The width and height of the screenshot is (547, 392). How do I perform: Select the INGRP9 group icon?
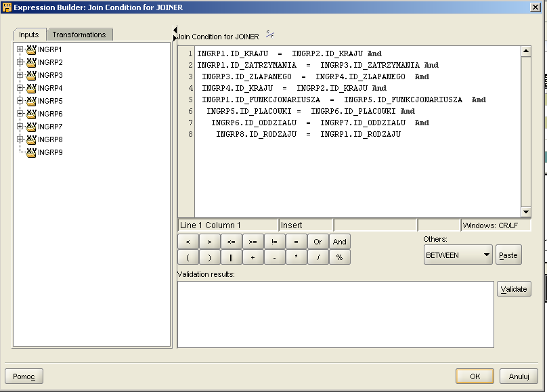[31, 152]
